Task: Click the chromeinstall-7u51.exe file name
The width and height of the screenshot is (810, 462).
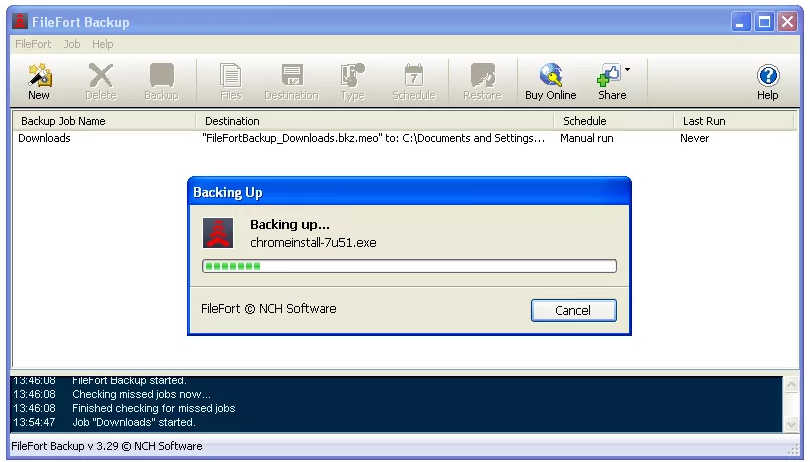Action: 313,242
